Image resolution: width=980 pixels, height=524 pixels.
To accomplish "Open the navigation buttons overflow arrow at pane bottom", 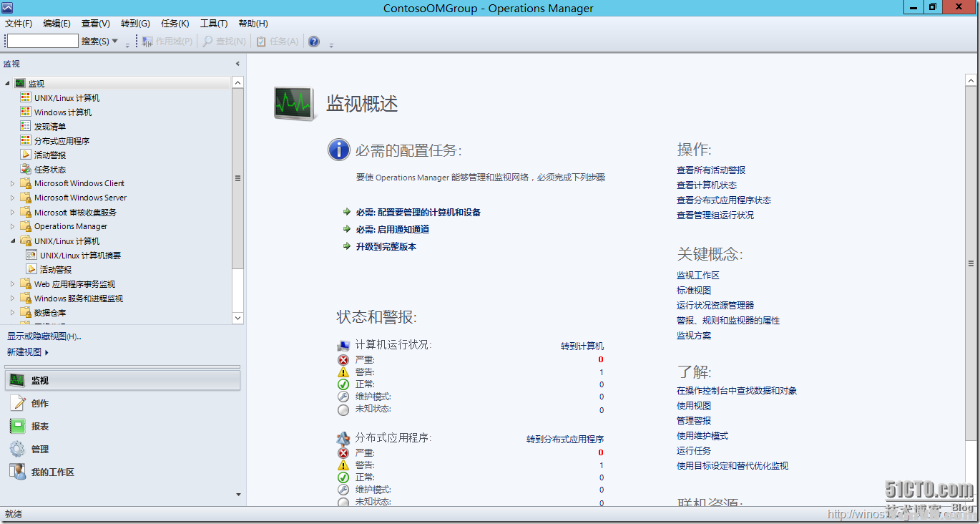I will tap(238, 495).
